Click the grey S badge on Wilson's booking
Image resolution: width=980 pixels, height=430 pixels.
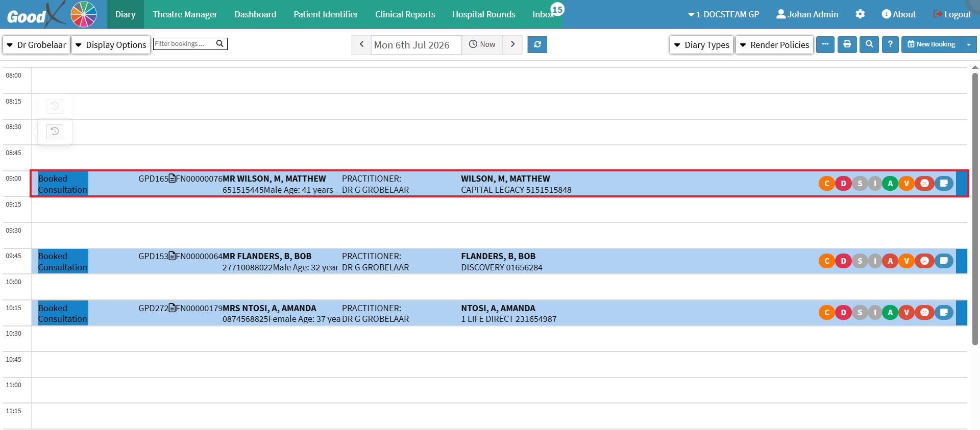point(860,184)
